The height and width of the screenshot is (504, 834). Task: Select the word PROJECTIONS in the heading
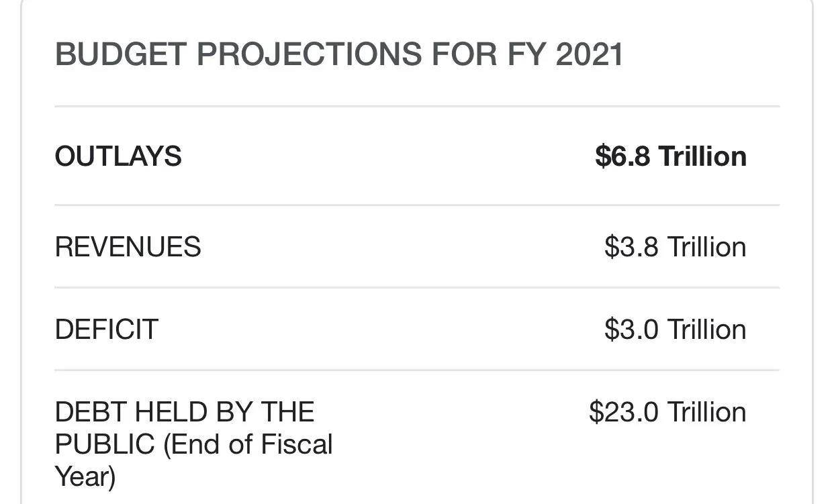(x=310, y=54)
